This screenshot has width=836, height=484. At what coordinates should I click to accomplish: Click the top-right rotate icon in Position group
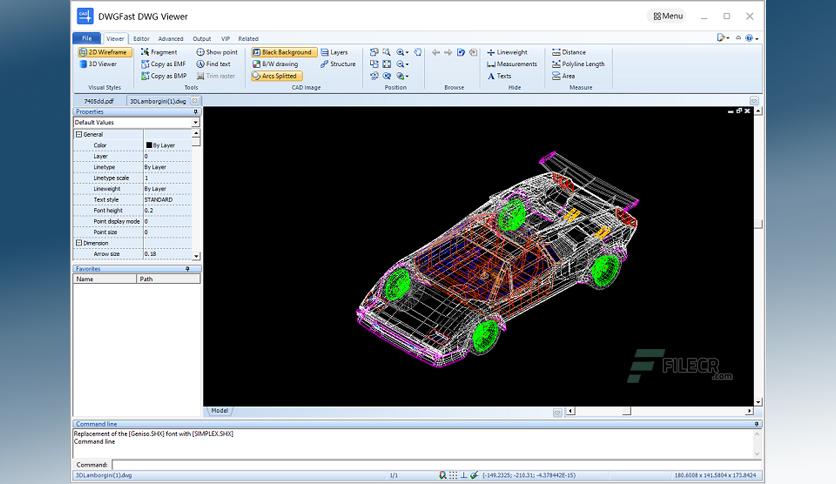[418, 52]
